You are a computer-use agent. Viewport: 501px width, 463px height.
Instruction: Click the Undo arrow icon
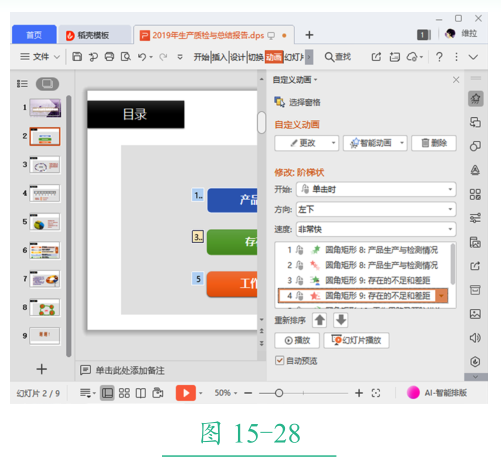coord(142,57)
